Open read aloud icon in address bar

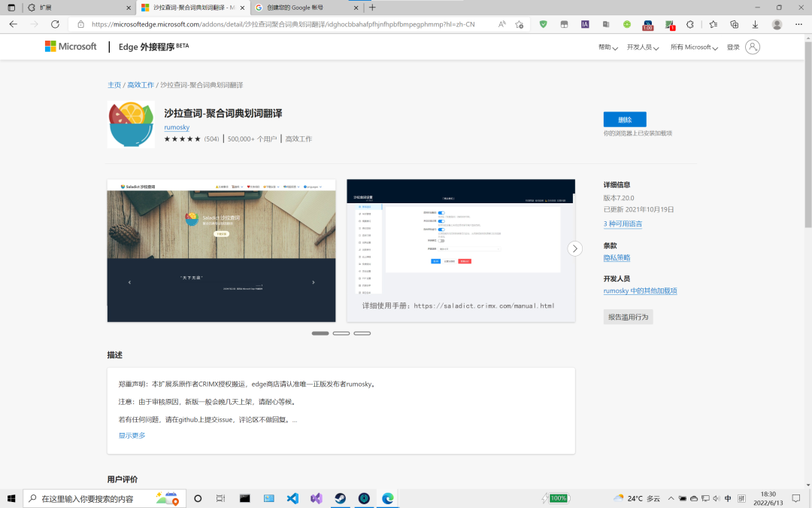click(x=501, y=24)
